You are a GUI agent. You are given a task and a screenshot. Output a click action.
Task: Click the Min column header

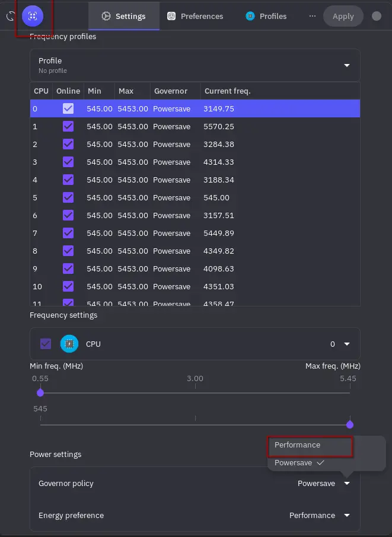[100, 91]
